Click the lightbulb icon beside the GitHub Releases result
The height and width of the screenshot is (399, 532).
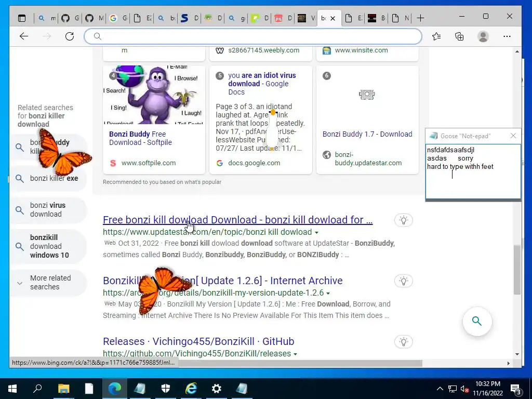point(403,342)
